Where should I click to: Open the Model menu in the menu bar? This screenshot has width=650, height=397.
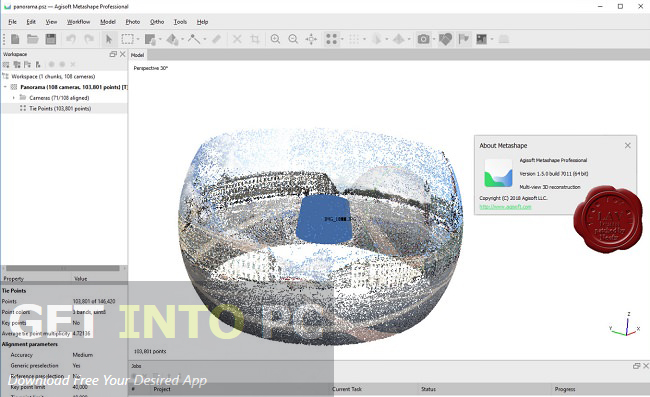pos(108,22)
